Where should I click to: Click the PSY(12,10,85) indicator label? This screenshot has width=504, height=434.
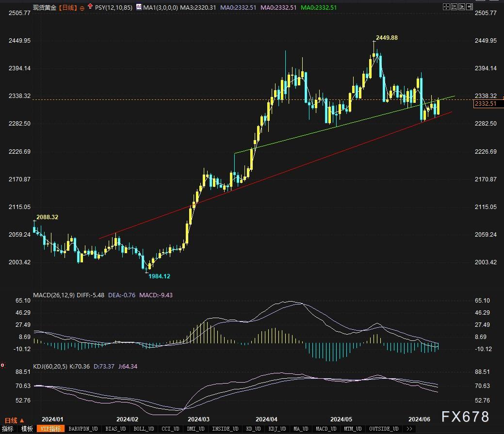click(113, 8)
